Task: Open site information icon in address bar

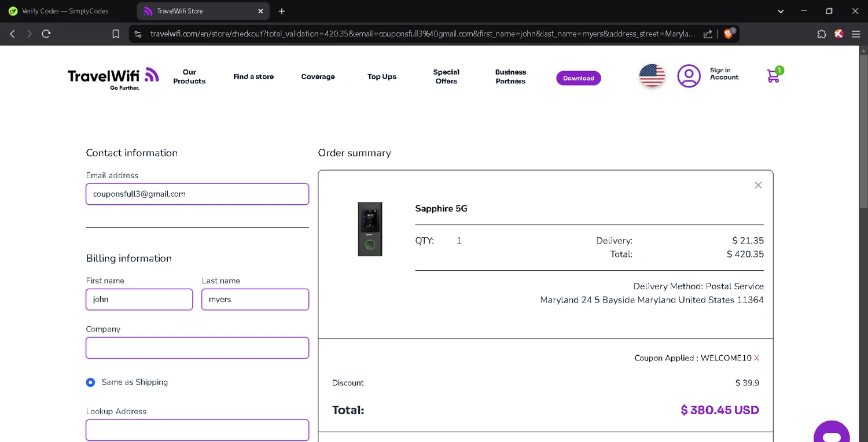Action: [138, 34]
